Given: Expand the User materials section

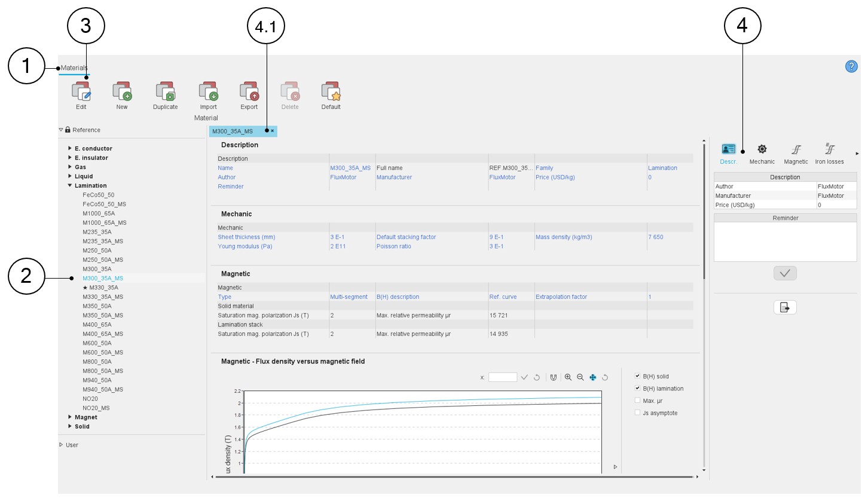Looking at the screenshot, I should click(x=61, y=445).
